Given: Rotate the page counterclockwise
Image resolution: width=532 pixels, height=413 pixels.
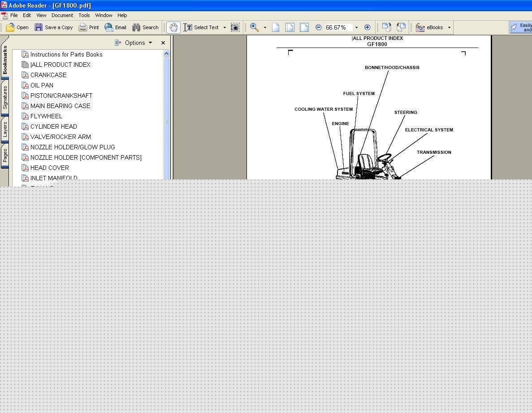Looking at the screenshot, I should tap(401, 27).
